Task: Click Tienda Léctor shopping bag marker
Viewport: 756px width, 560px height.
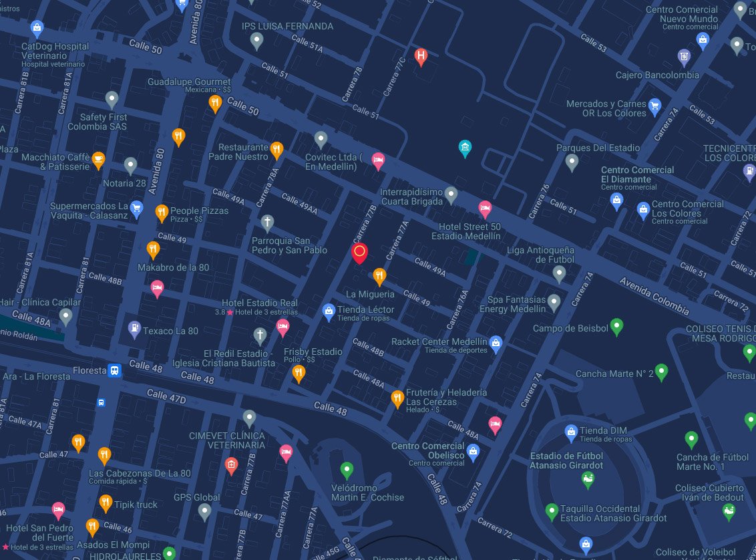Action: (328, 311)
